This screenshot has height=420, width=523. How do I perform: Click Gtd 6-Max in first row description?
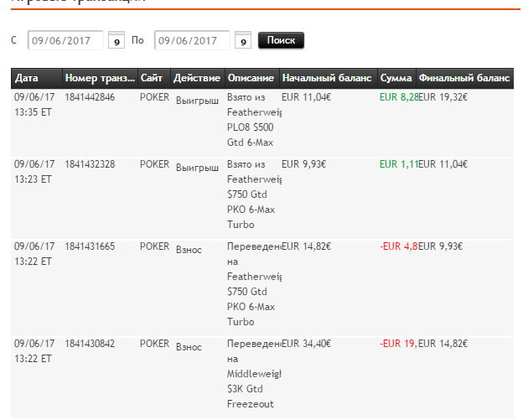click(250, 143)
